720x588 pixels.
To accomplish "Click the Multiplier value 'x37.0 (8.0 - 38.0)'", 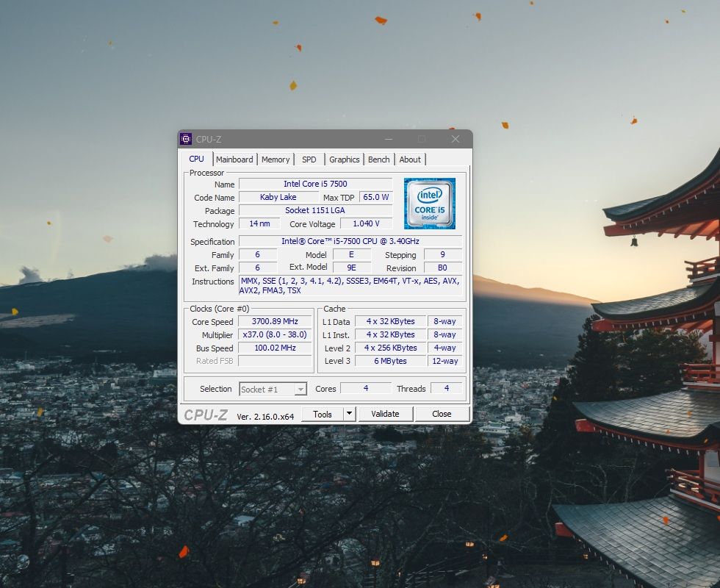I will (275, 335).
